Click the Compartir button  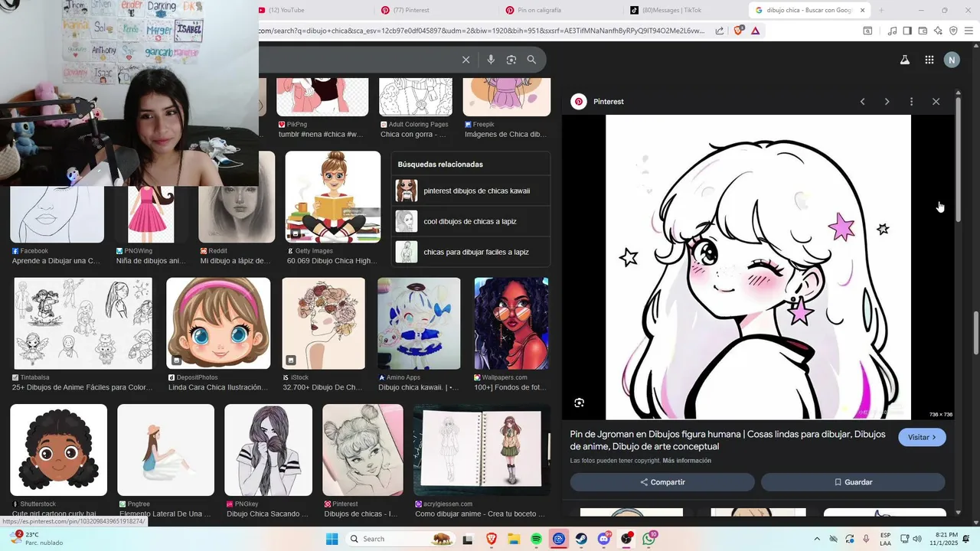[x=662, y=482]
